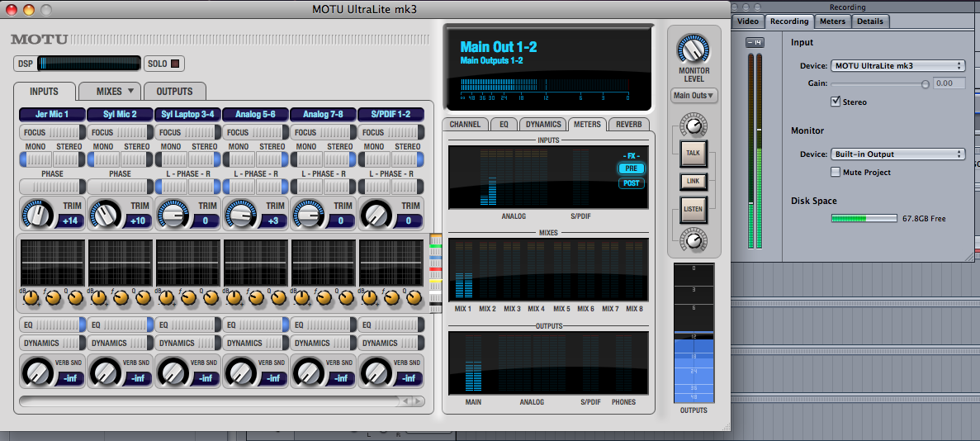Turn the knob above the TALK button

(x=694, y=126)
